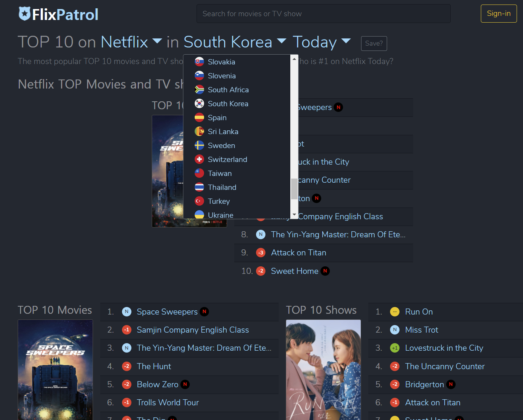Click the Sri Lanka flag icon
The width and height of the screenshot is (523, 420).
pyautogui.click(x=199, y=131)
